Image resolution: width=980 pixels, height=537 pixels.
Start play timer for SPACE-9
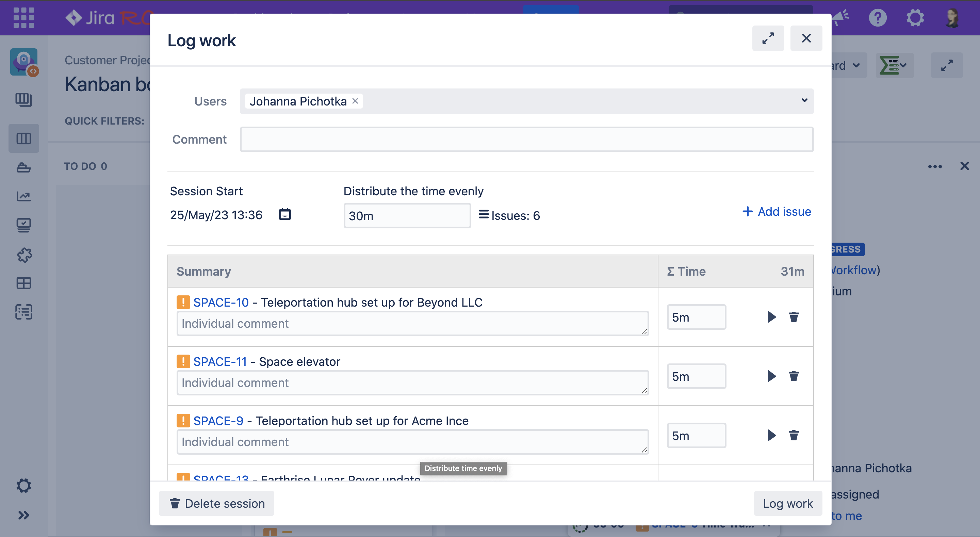(x=771, y=435)
